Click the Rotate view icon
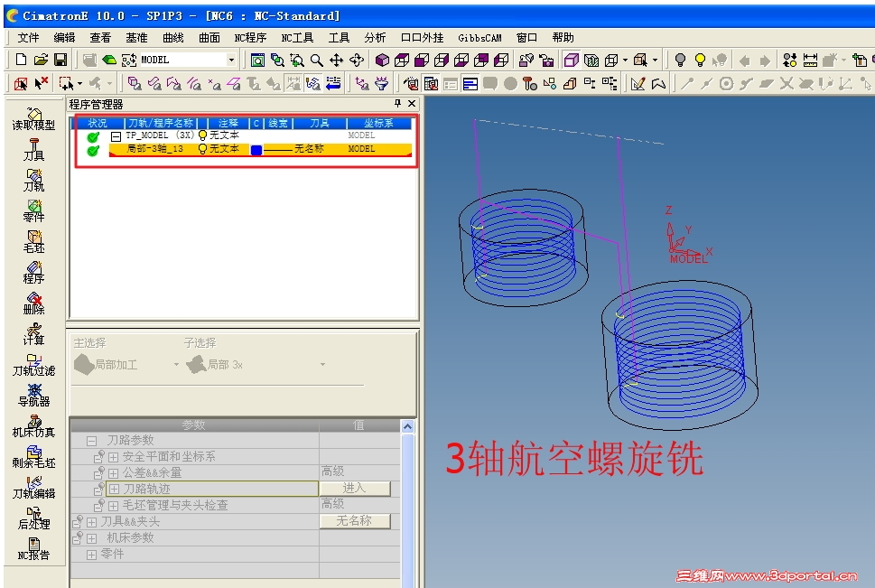The image size is (875, 588). coord(357,60)
